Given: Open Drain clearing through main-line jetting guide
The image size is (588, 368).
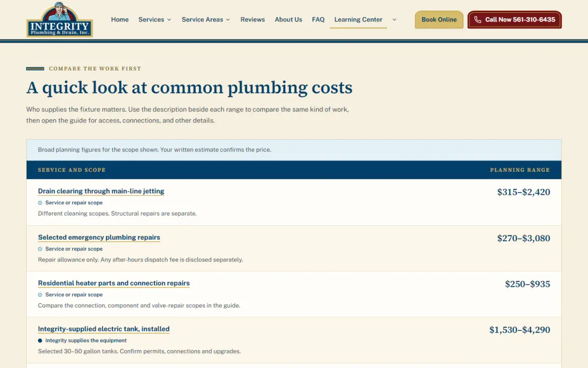Looking at the screenshot, I should point(101,191).
